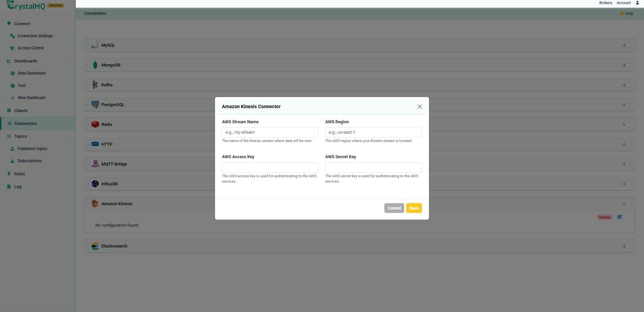Click the Elasticsearch icon
Viewport: 644px width, 312px height.
click(95, 246)
